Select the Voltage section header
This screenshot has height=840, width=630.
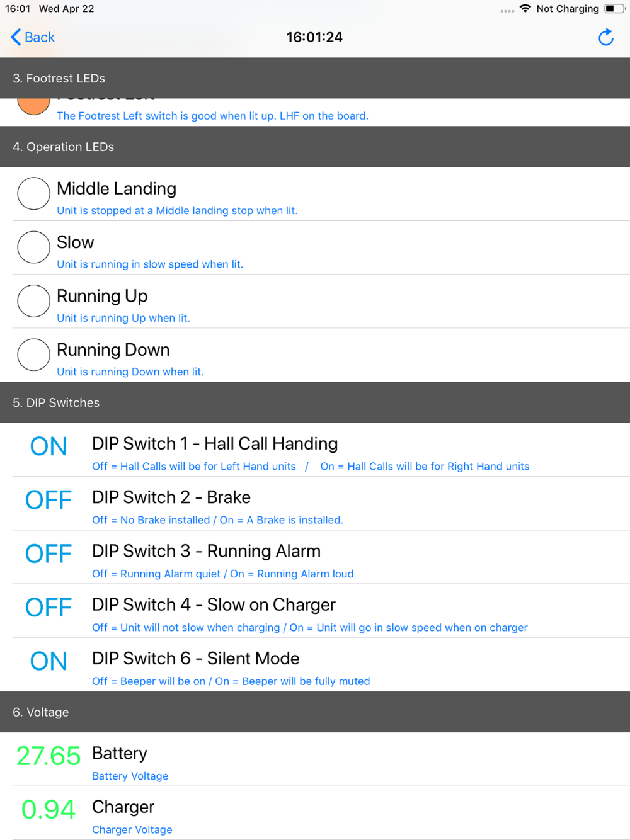coord(41,712)
